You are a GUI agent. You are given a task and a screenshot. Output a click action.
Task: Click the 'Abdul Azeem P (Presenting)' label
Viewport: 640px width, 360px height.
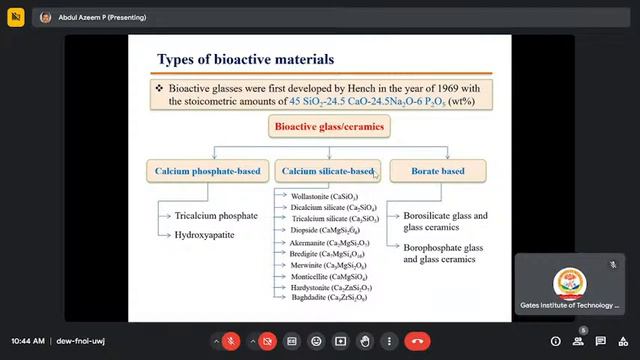coord(102,18)
